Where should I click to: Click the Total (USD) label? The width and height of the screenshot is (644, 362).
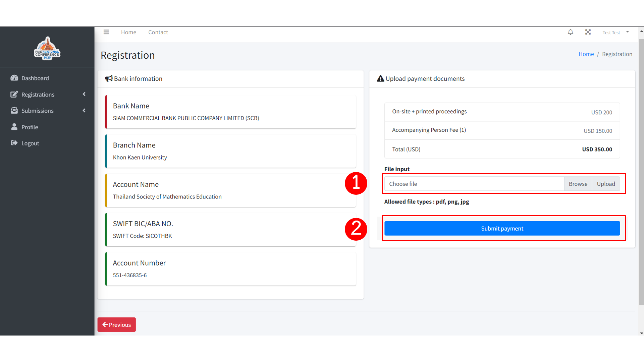pyautogui.click(x=406, y=149)
